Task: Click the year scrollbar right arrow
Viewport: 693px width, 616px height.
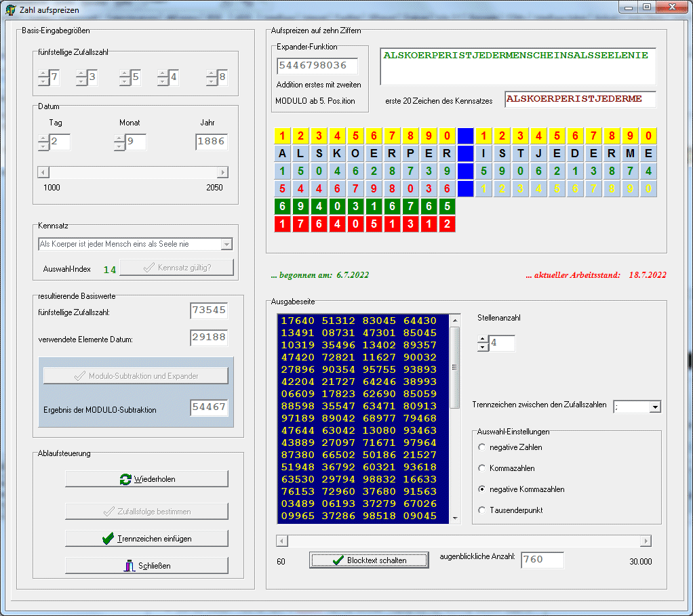Action: point(222,172)
